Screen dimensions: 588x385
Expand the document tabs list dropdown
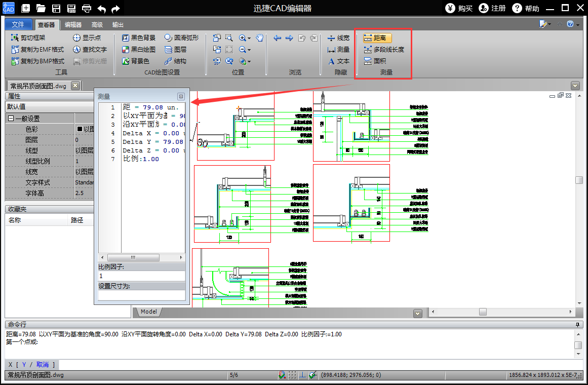point(575,86)
